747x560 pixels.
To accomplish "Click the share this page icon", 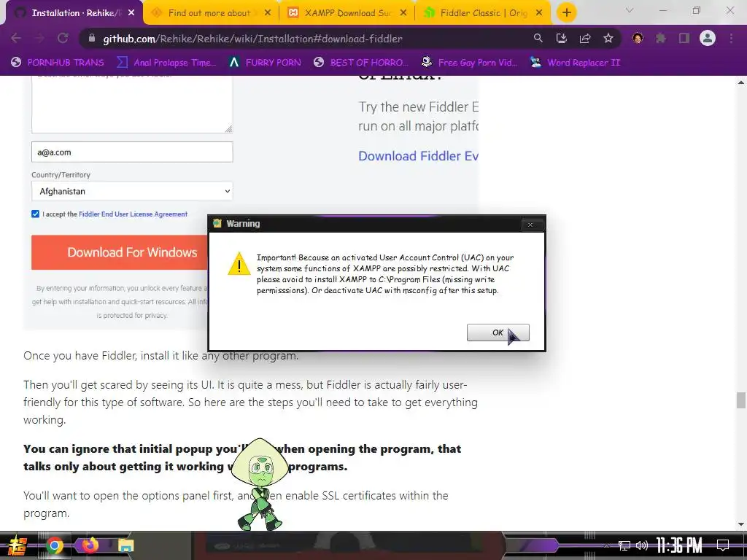I will (x=585, y=38).
